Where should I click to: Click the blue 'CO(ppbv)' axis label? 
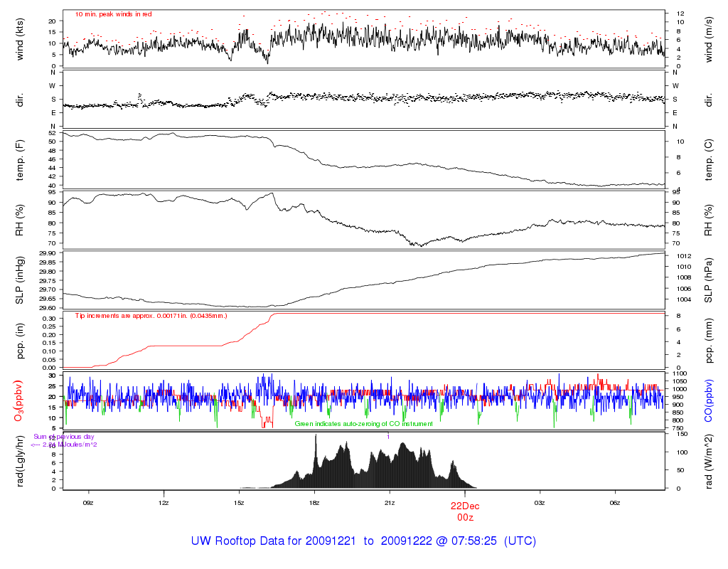(x=708, y=401)
